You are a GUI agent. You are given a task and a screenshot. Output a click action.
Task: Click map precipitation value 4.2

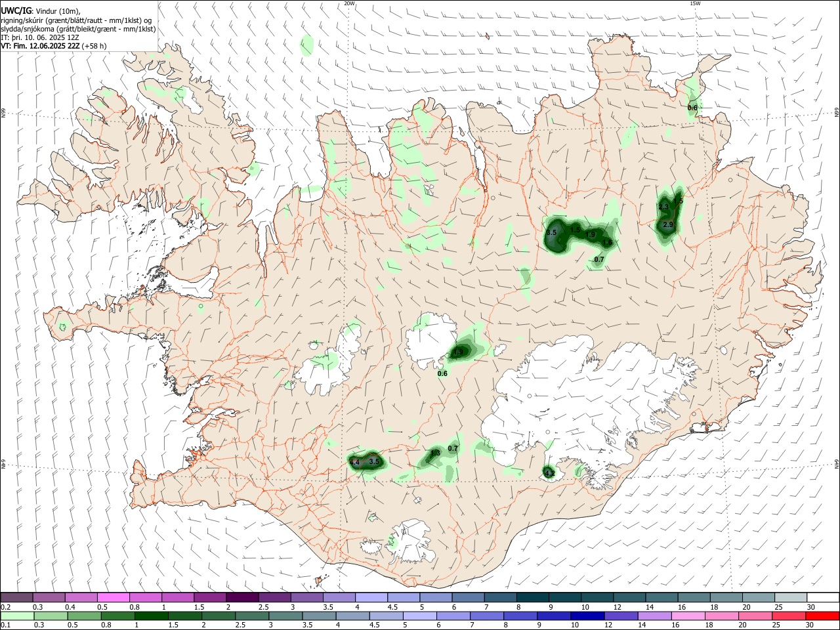(x=550, y=473)
